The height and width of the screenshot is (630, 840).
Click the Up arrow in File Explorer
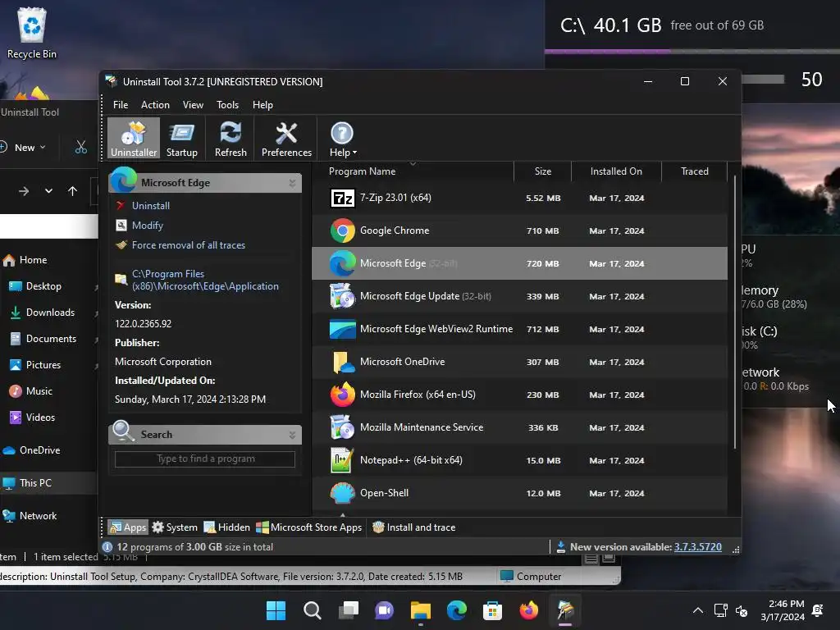click(72, 191)
